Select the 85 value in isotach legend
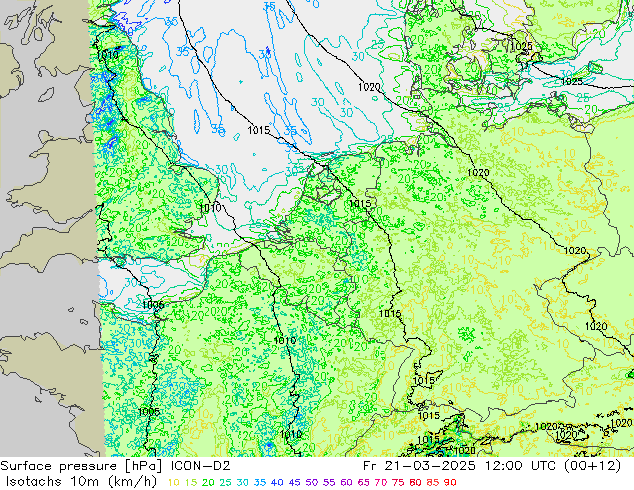The height and width of the screenshot is (490, 634). [433, 482]
